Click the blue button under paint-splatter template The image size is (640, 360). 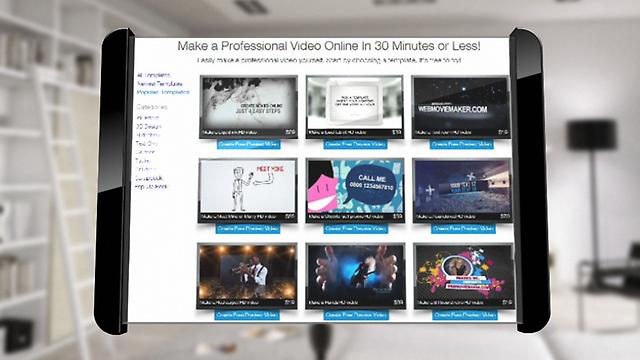point(465,315)
